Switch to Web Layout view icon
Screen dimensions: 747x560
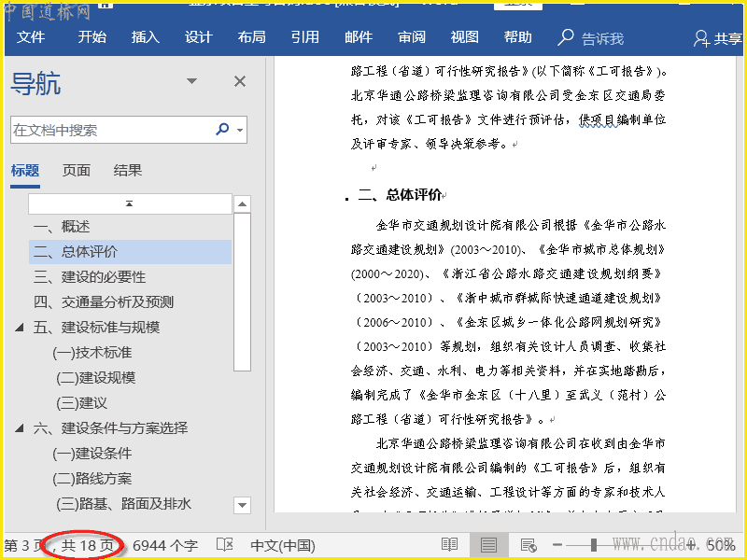529,545
